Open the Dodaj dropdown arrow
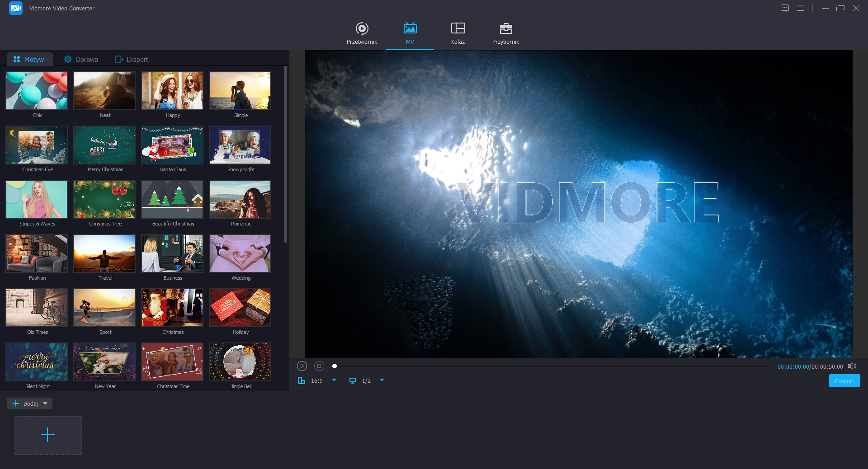 (45, 403)
